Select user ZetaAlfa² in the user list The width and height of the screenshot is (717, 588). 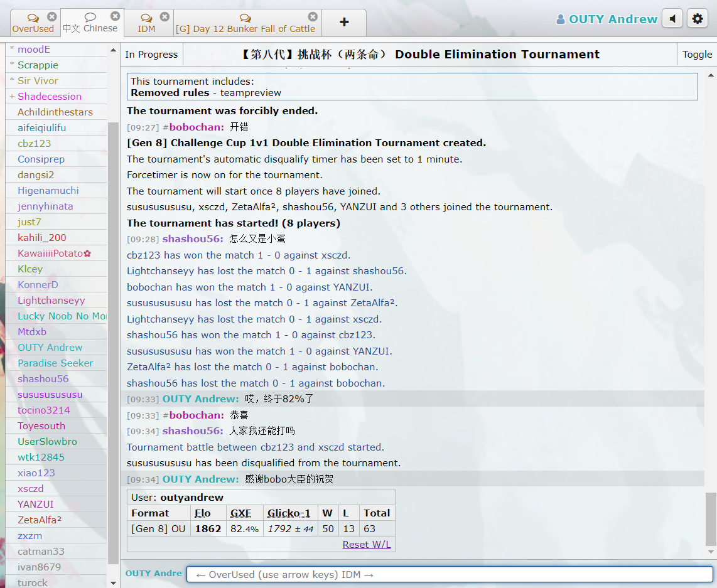(x=40, y=520)
